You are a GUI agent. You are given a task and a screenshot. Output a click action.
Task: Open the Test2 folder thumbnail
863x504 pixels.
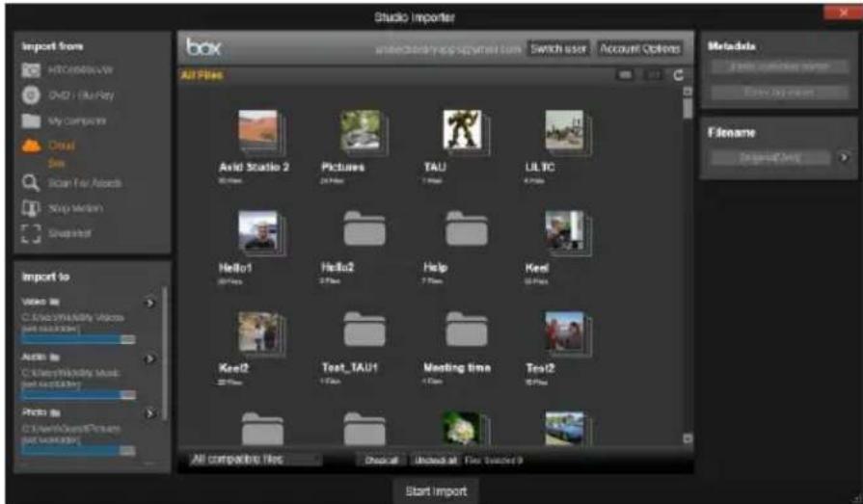567,333
